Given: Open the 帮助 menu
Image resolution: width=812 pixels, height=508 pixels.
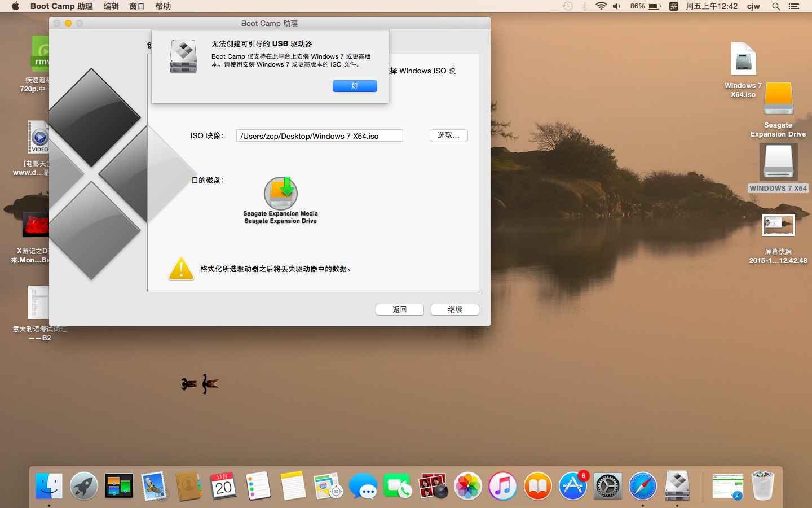Looking at the screenshot, I should click(x=163, y=6).
